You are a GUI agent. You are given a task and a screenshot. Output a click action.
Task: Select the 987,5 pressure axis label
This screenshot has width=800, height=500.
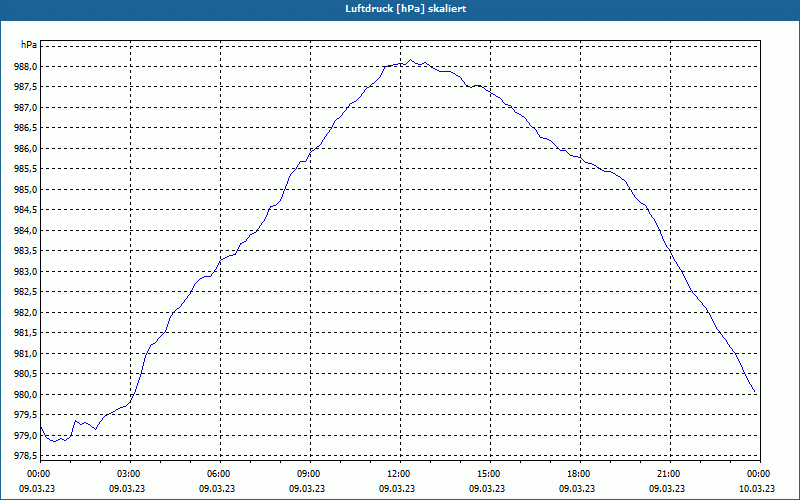(x=26, y=87)
